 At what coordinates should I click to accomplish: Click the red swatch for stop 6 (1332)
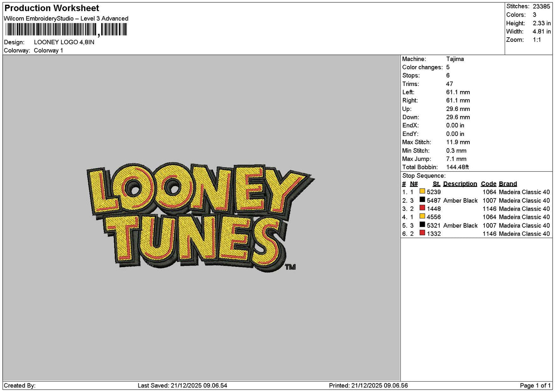tap(422, 233)
